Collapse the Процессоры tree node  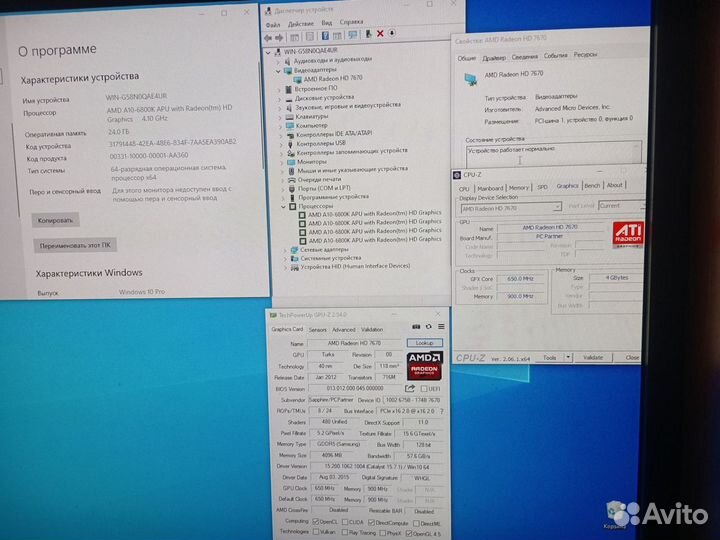pos(282,204)
